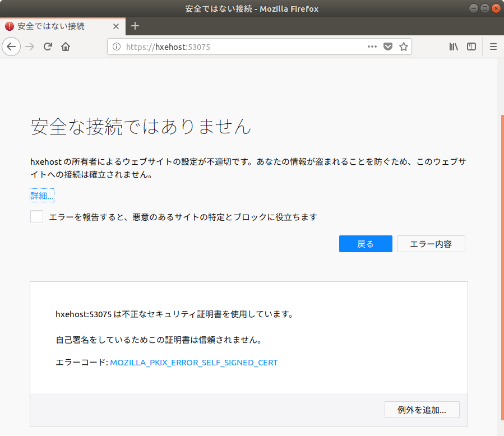Toggle the sidebar icon
This screenshot has width=504, height=436.
click(x=471, y=47)
